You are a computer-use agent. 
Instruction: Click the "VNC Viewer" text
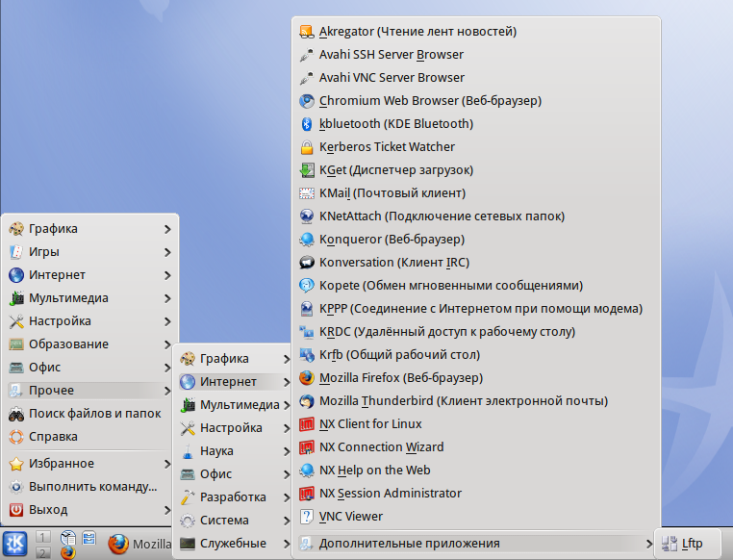350,516
